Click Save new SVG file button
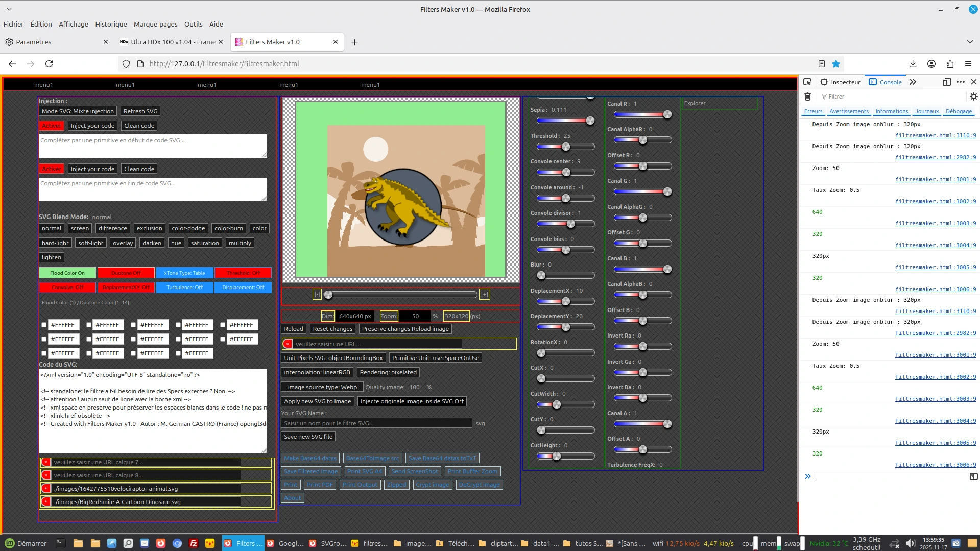The width and height of the screenshot is (980, 551). [x=308, y=437]
